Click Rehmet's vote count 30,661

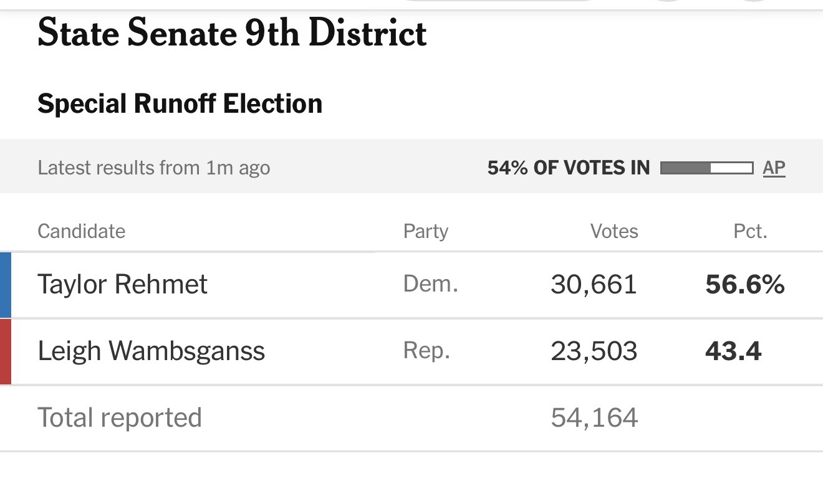click(594, 285)
